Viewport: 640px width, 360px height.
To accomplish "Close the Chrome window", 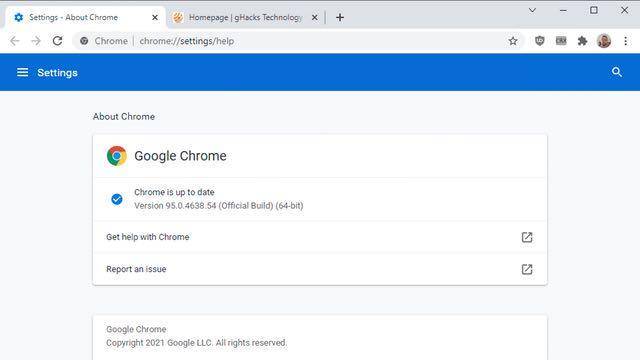I will (624, 10).
